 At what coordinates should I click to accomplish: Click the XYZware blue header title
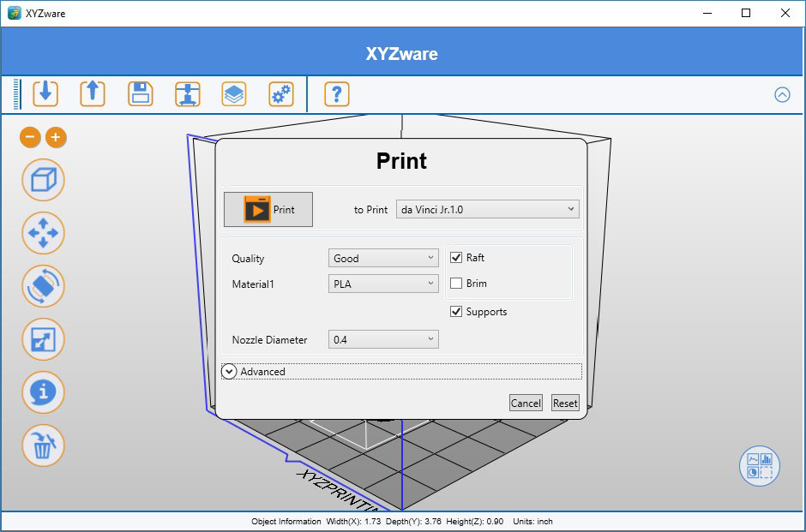(402, 53)
